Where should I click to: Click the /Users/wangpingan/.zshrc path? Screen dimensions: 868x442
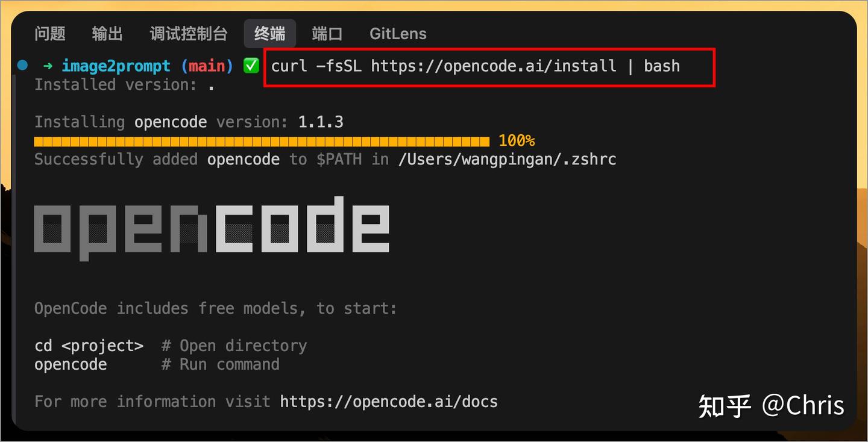click(507, 160)
